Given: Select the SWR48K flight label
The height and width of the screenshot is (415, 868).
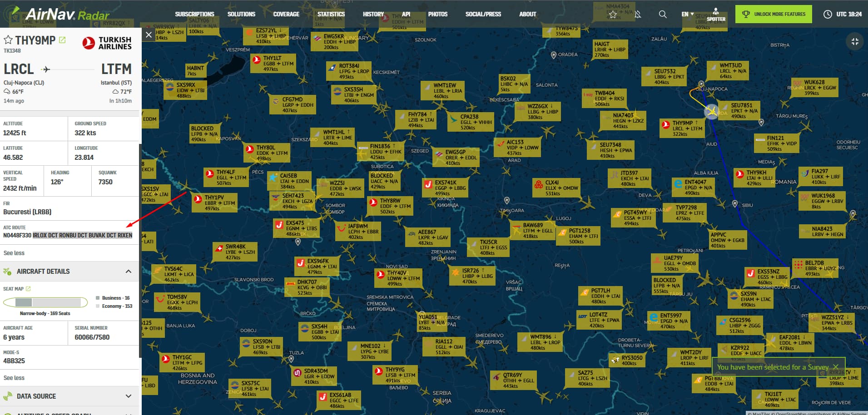Looking at the screenshot, I should tap(235, 252).
